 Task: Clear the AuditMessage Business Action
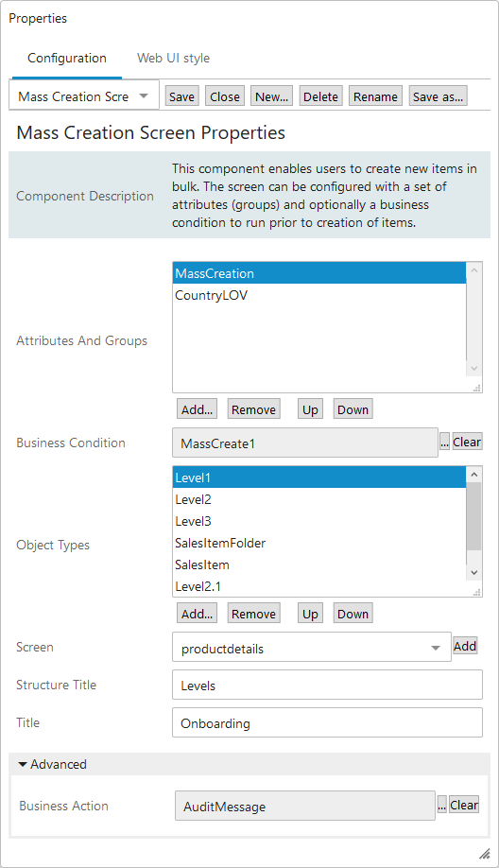(x=464, y=805)
